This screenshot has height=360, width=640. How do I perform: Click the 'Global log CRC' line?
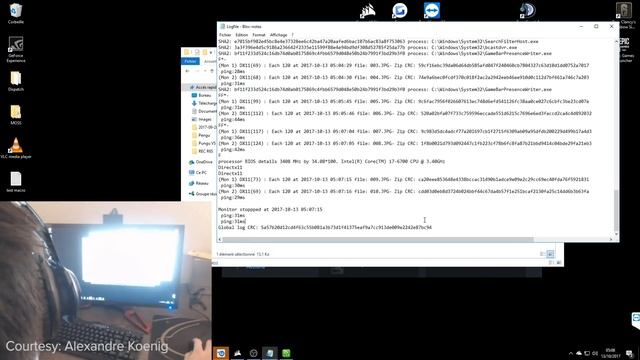(x=325, y=227)
